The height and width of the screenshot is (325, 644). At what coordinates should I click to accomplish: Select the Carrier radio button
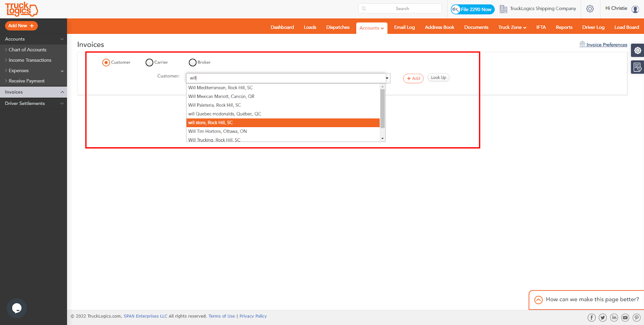coord(149,62)
